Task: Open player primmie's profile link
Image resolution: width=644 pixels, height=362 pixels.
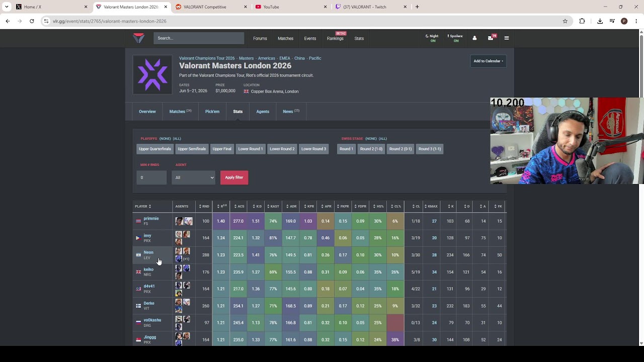Action: click(x=151, y=219)
